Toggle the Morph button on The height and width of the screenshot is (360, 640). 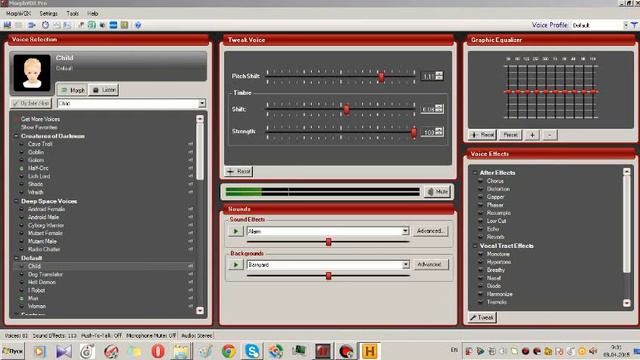72,90
